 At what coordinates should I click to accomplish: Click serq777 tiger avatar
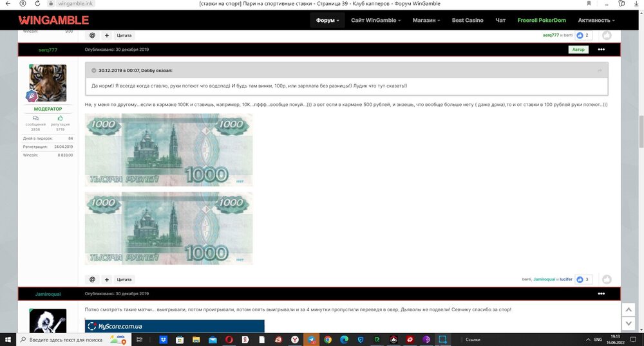(x=48, y=83)
